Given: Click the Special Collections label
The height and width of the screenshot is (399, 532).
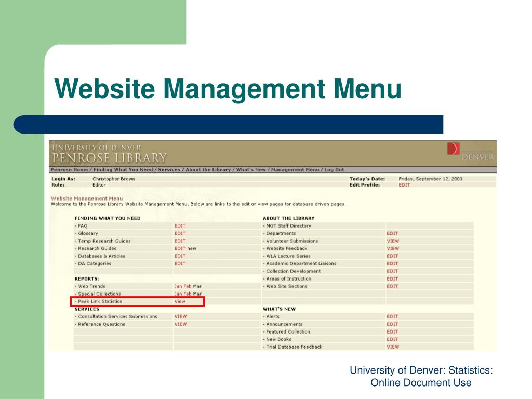Looking at the screenshot, I should coord(99,294).
